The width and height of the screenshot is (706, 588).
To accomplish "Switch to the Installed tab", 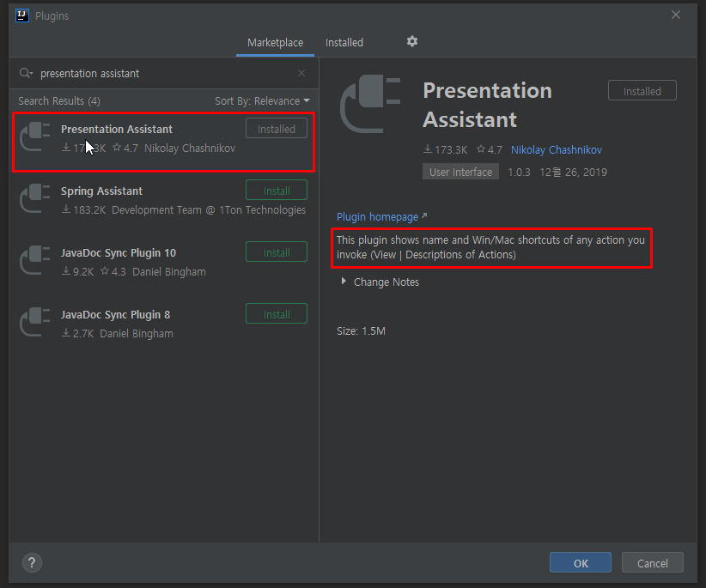I will [344, 43].
